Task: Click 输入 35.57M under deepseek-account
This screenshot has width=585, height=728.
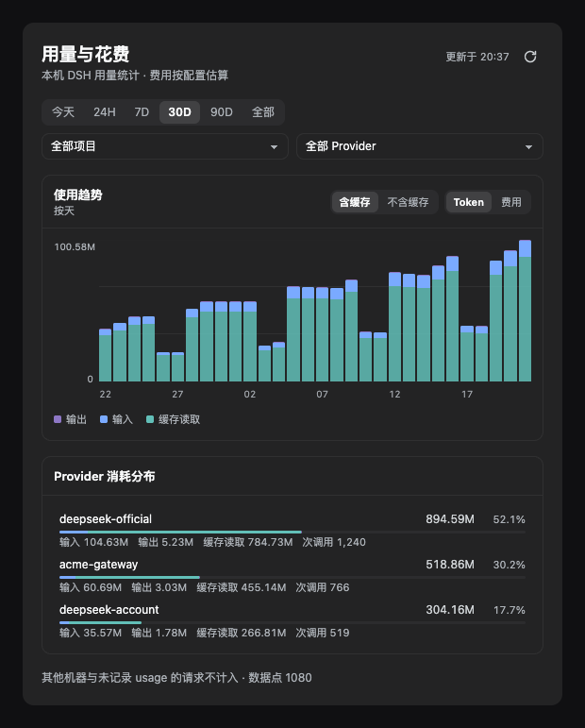Action: point(91,633)
